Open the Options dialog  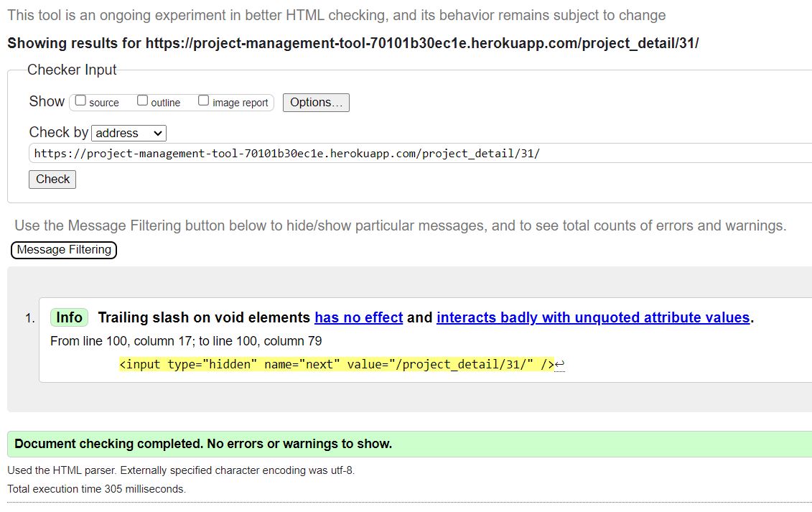(315, 102)
